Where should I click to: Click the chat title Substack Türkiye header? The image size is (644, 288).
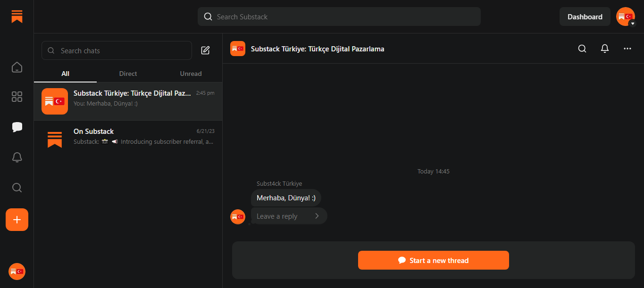point(318,49)
